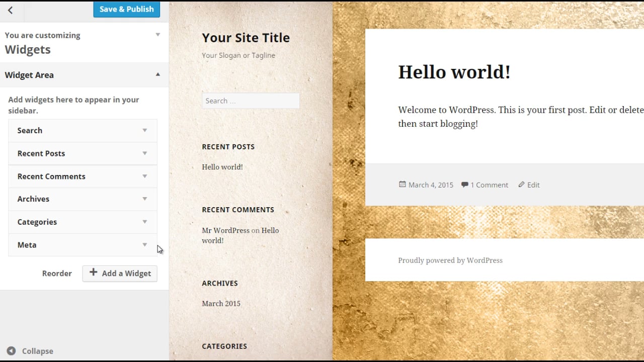Expand the Archives widget settings
The image size is (644, 362).
145,199
